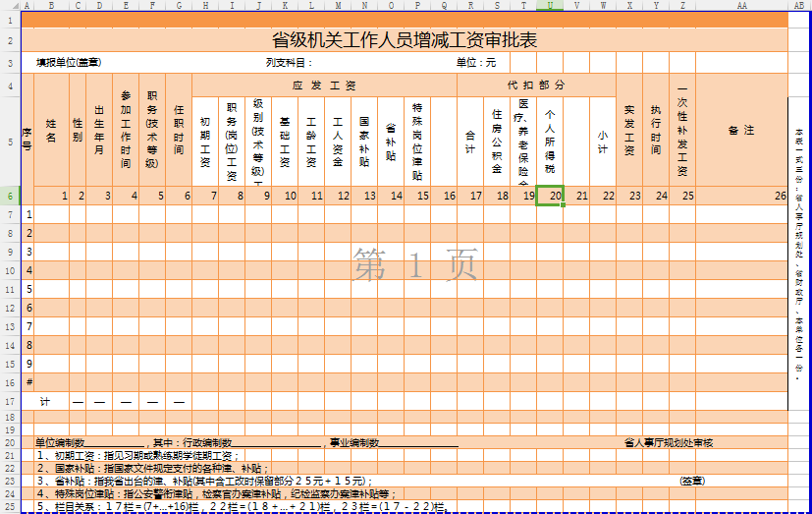Click the Select All corner box
The image size is (812, 514).
tap(10, 6)
